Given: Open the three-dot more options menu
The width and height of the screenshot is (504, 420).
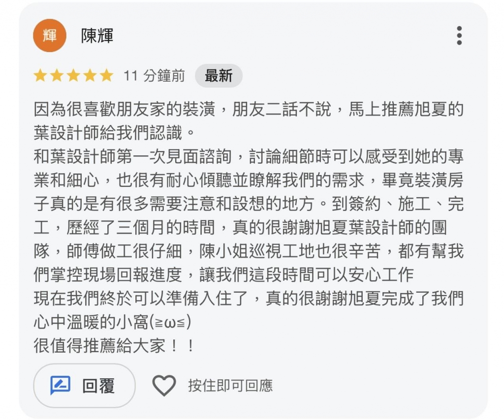Looking at the screenshot, I should (459, 35).
